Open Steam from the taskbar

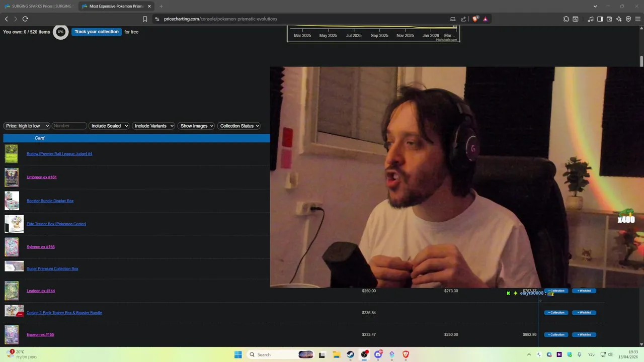coord(350,354)
